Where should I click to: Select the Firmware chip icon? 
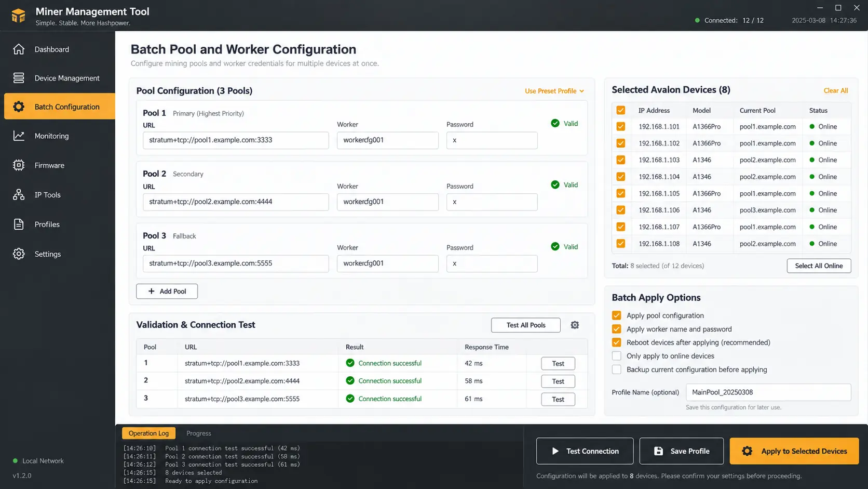coord(19,165)
